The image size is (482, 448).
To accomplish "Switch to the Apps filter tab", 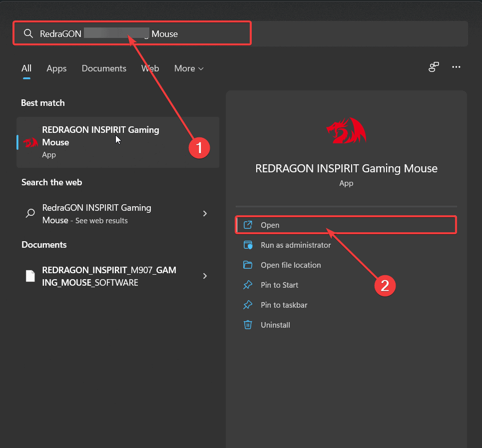I will (x=56, y=68).
